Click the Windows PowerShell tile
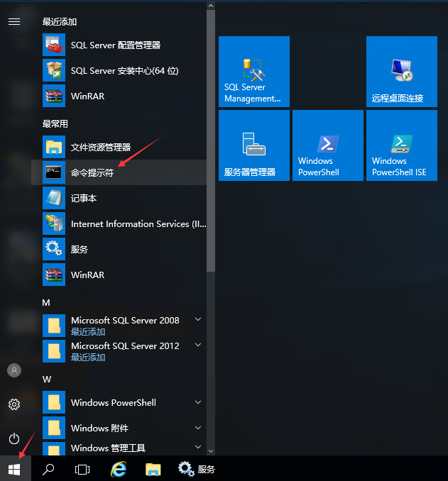Image resolution: width=448 pixels, height=481 pixels. [x=327, y=145]
